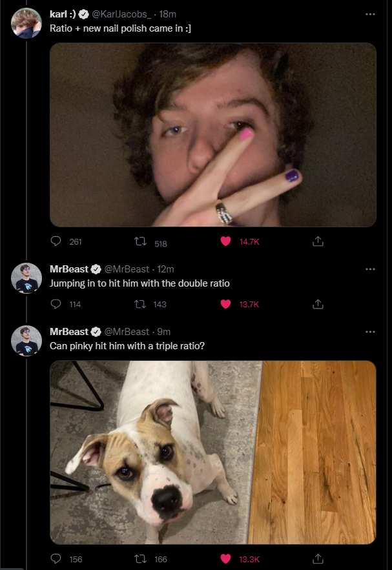
Task: Unlike the tweet with 13.3K likes
Action: click(225, 559)
